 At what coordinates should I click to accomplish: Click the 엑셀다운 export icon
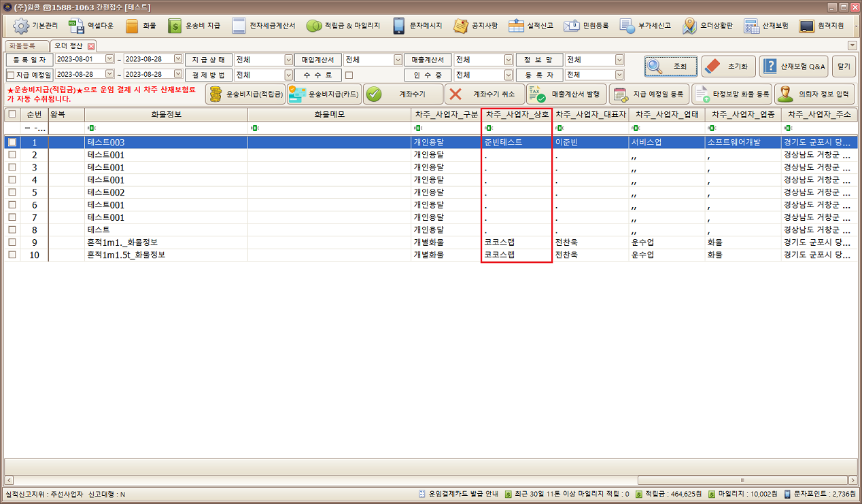click(x=76, y=26)
